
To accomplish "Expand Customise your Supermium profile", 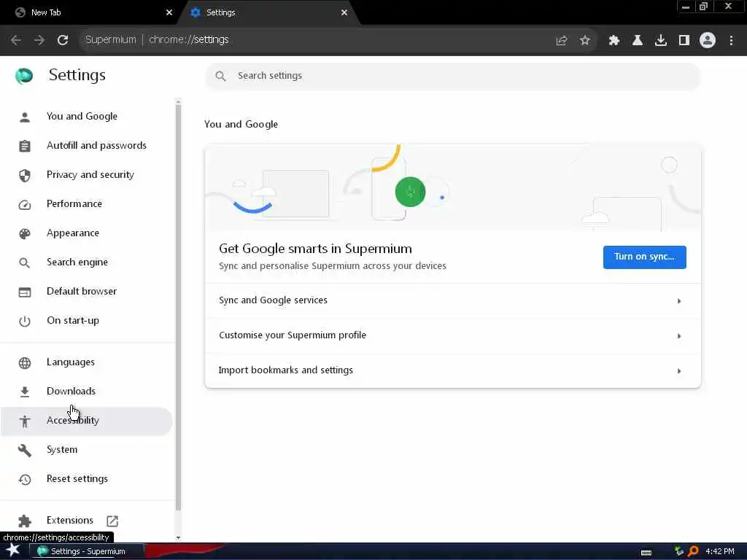I will coord(452,335).
